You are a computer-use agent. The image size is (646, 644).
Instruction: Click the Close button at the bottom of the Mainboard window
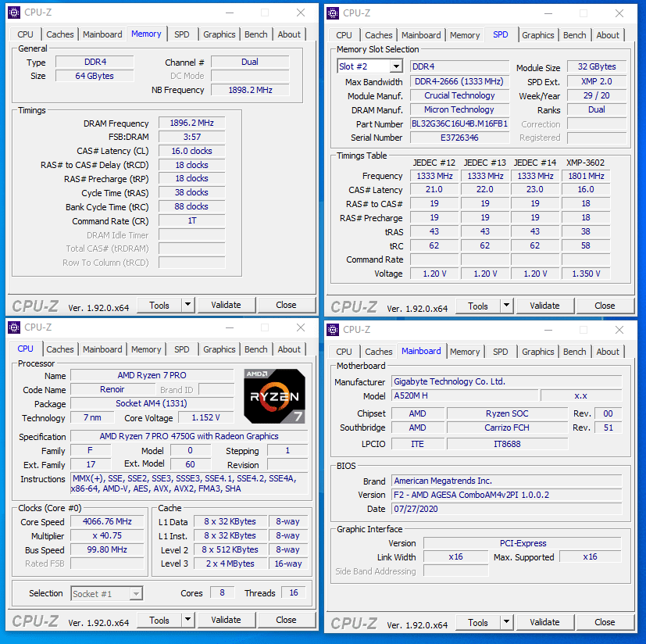coord(605,622)
